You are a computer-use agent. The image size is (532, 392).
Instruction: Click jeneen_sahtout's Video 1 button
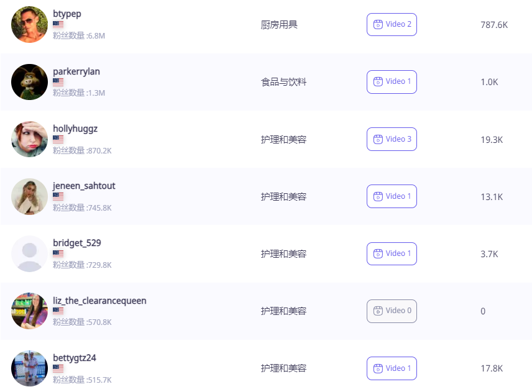(x=392, y=196)
